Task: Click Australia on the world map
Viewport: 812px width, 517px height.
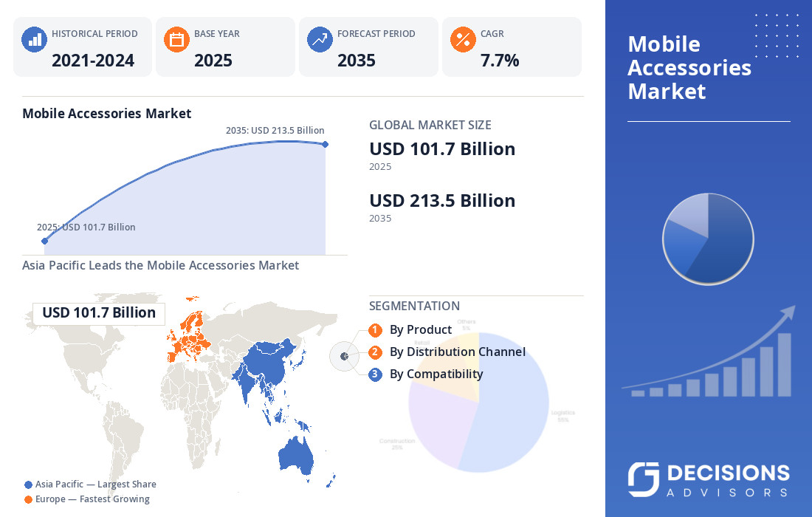Action: [x=296, y=456]
